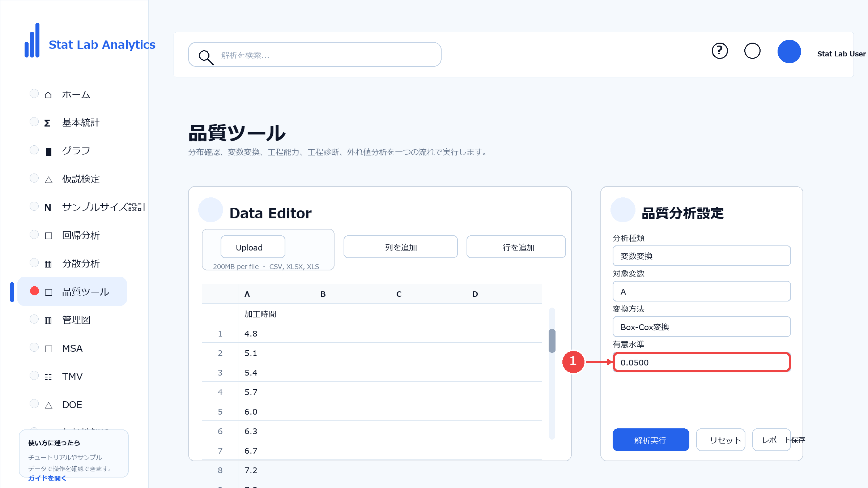Click the cell with value 6.0
868x488 pixels.
click(x=276, y=411)
